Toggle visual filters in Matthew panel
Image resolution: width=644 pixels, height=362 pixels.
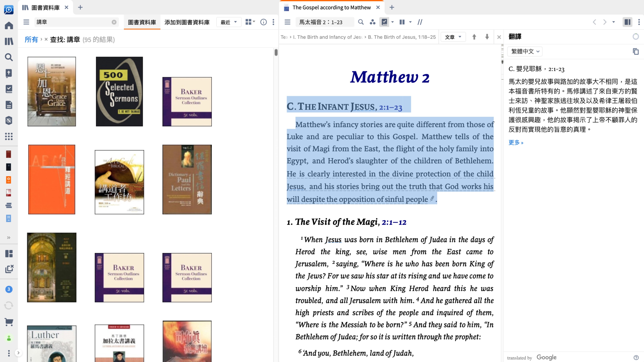pos(384,22)
